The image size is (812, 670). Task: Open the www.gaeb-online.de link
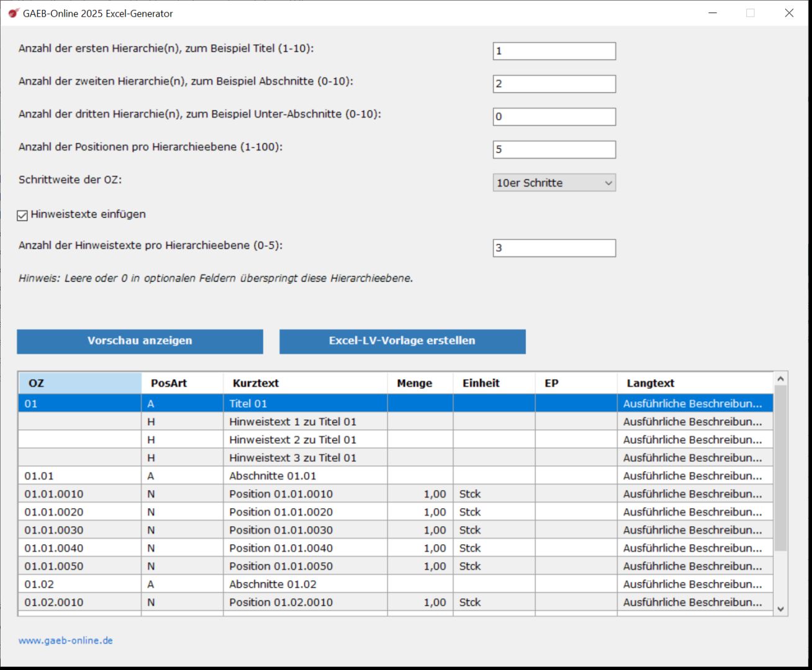click(x=65, y=640)
